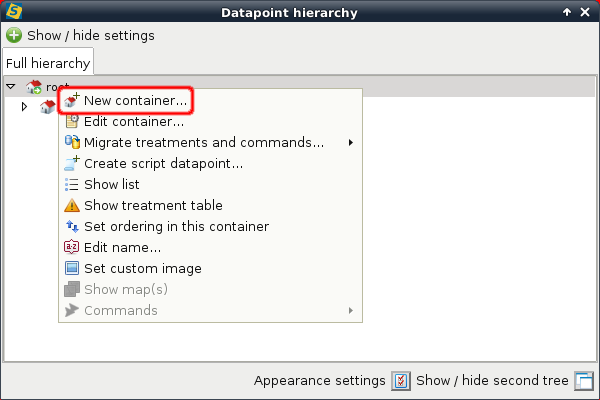The width and height of the screenshot is (600, 400).
Task: Toggle Appearance settings checkbox icon
Action: (400, 381)
